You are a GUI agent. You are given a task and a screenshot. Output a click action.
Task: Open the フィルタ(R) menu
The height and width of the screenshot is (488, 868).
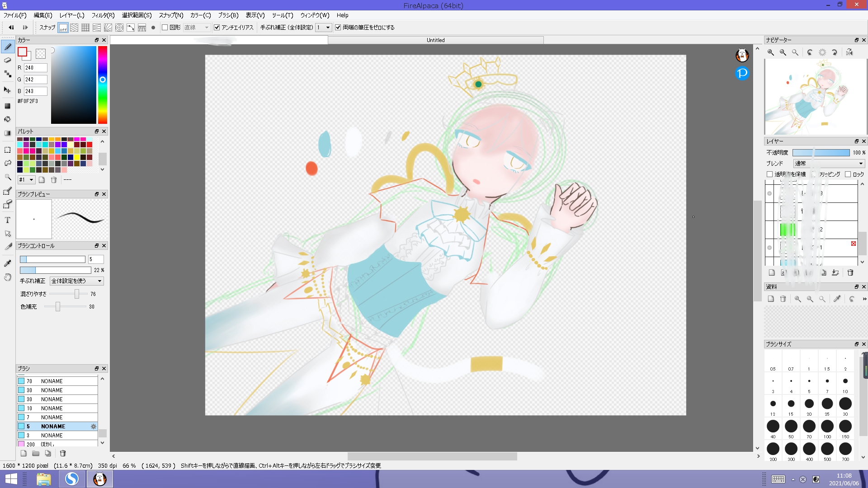pos(103,15)
